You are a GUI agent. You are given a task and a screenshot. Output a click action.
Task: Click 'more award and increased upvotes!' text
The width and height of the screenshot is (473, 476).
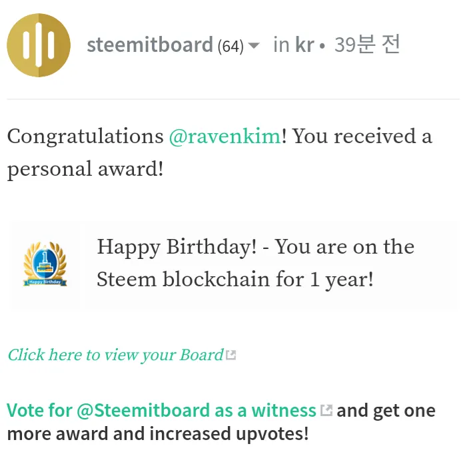tap(158, 434)
